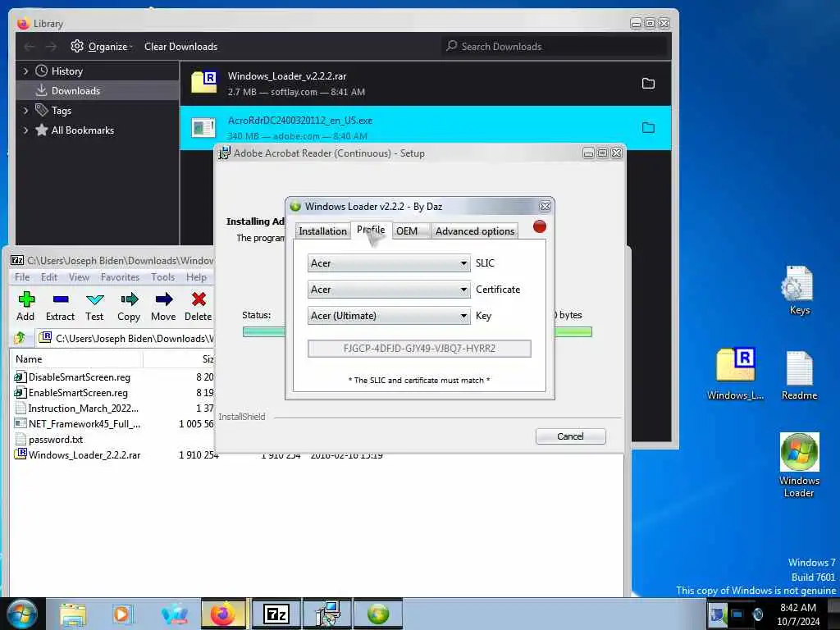840x630 pixels.
Task: Select NET_Framework45_Full file in 7-Zip
Action: (84, 424)
